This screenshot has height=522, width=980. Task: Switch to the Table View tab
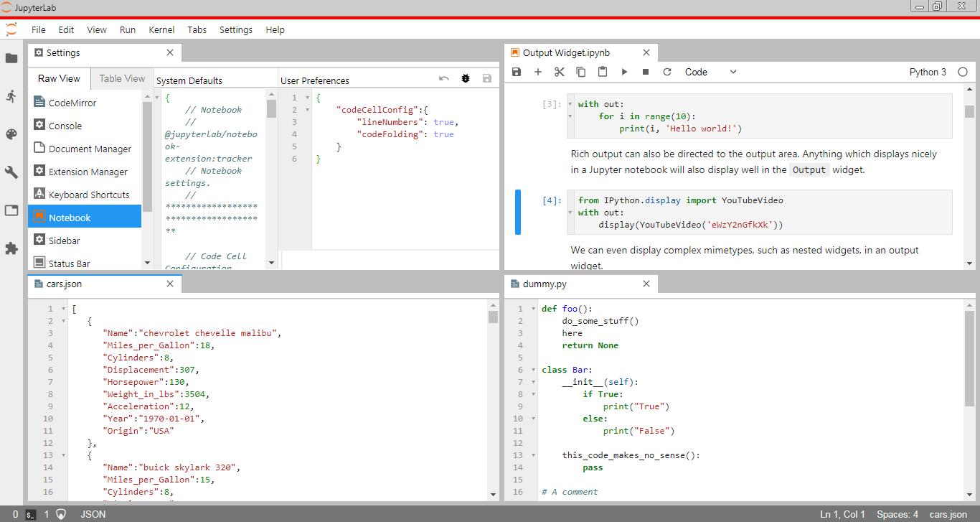[x=122, y=78]
